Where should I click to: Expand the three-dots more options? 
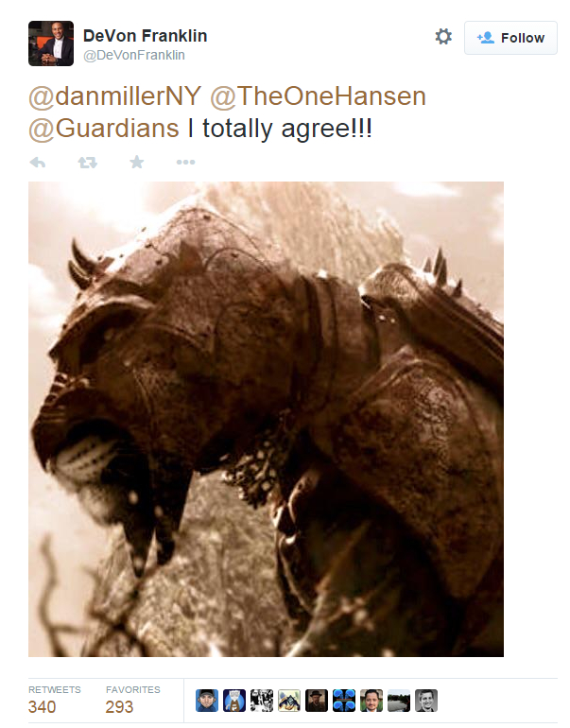pos(185,162)
